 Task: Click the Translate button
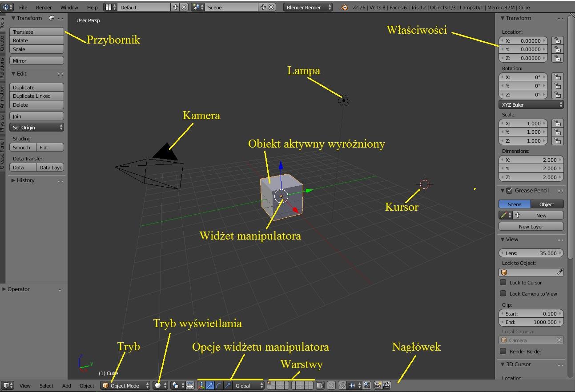(36, 32)
